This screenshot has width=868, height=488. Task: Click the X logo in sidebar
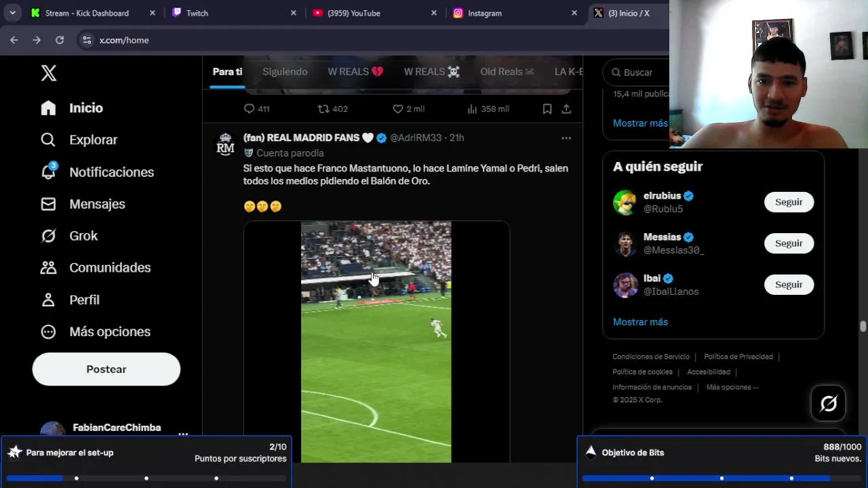[49, 73]
